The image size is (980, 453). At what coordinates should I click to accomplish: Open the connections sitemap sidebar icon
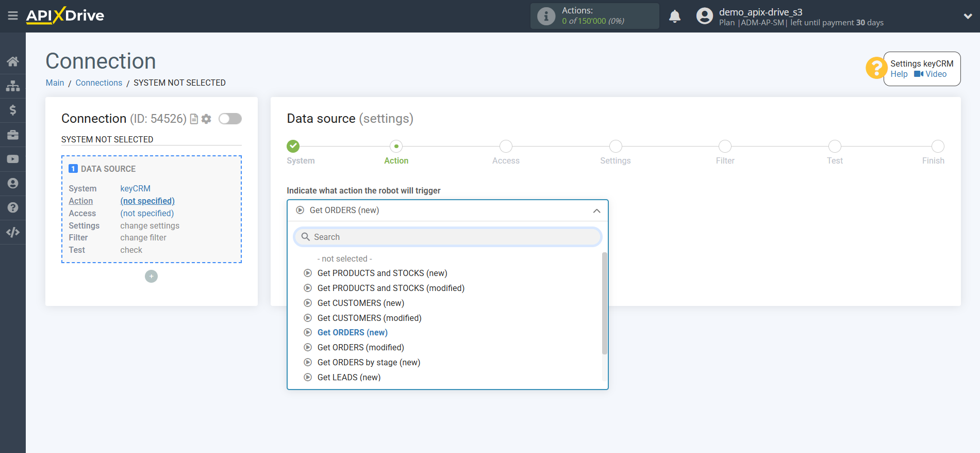[x=13, y=86]
